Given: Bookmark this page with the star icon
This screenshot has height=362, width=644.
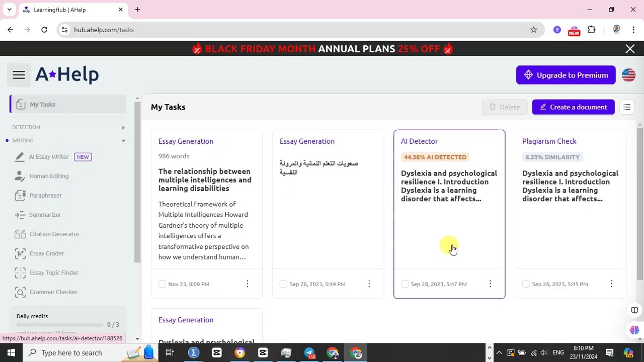Looking at the screenshot, I should pyautogui.click(x=534, y=30).
